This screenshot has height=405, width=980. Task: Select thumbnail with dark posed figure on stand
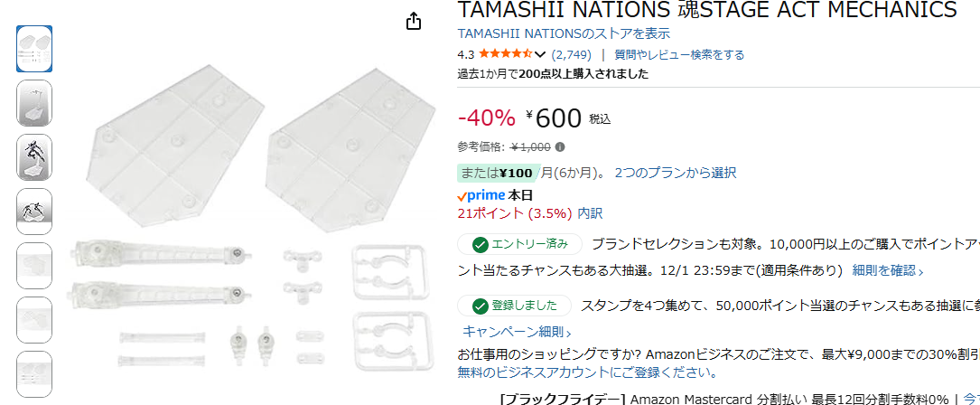point(34,157)
